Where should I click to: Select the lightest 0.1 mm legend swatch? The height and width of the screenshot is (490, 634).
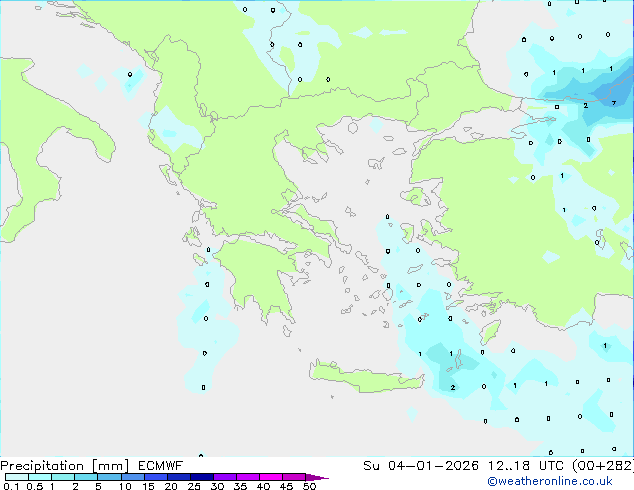pyautogui.click(x=17, y=477)
